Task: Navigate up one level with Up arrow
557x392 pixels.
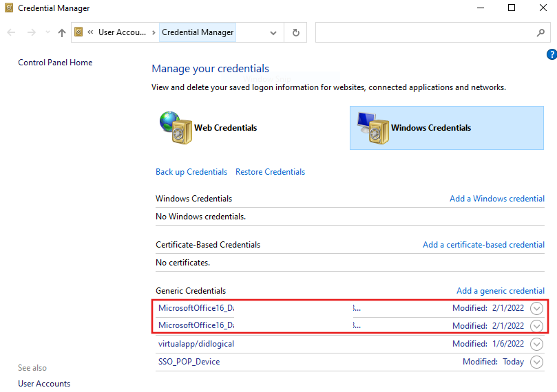Action: click(62, 32)
